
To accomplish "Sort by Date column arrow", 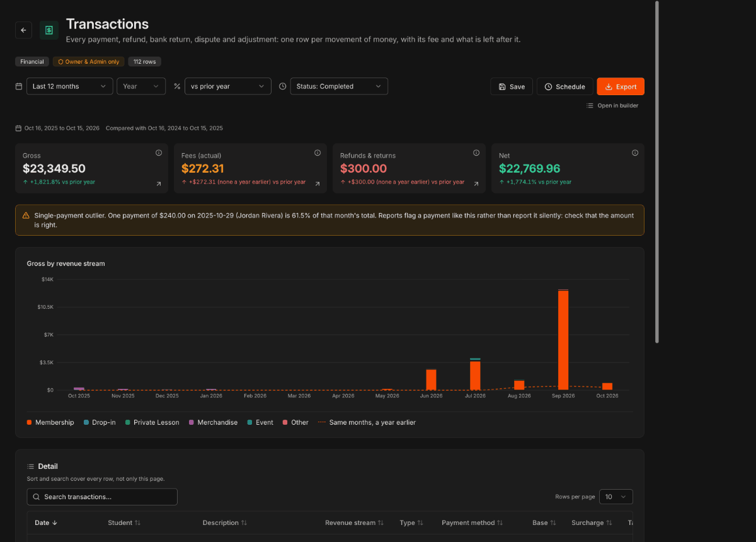I will coord(55,522).
